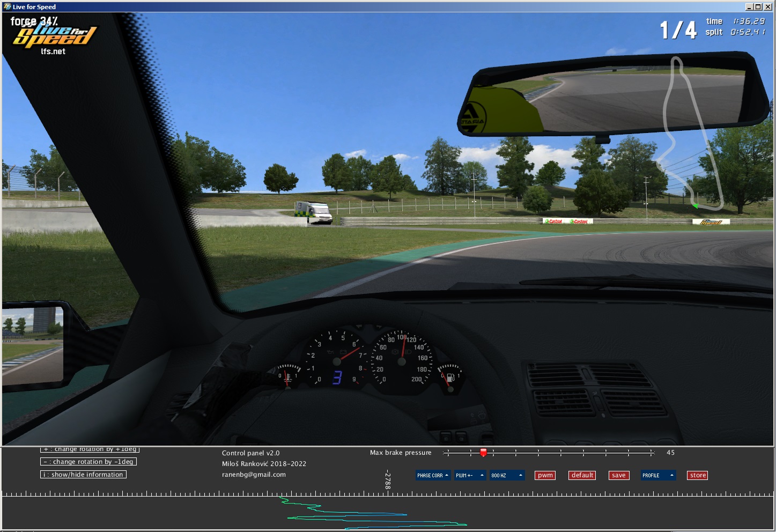Click the lap counter 1/4
776x532 pixels.
[678, 30]
